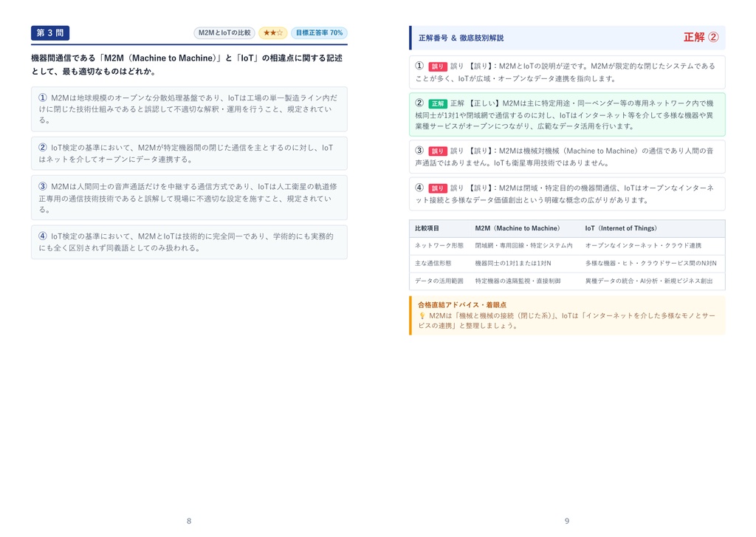
Task: Open explanation ③ about 機械対機械
Action: click(x=567, y=157)
